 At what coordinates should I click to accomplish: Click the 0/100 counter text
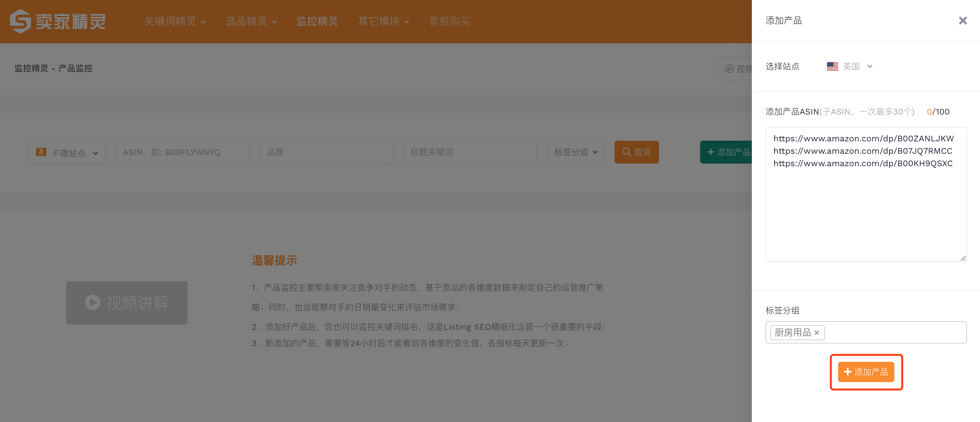tap(938, 112)
